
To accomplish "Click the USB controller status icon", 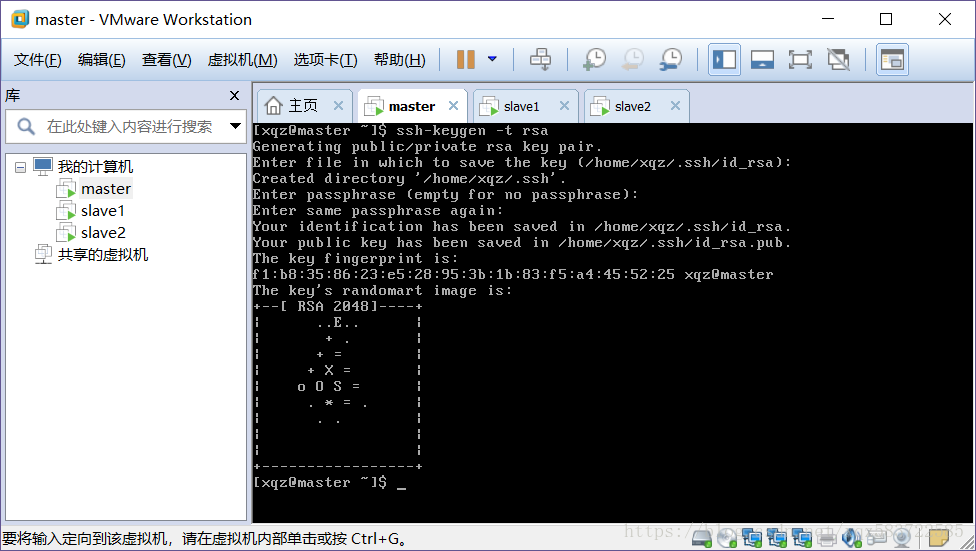I will [x=876, y=537].
